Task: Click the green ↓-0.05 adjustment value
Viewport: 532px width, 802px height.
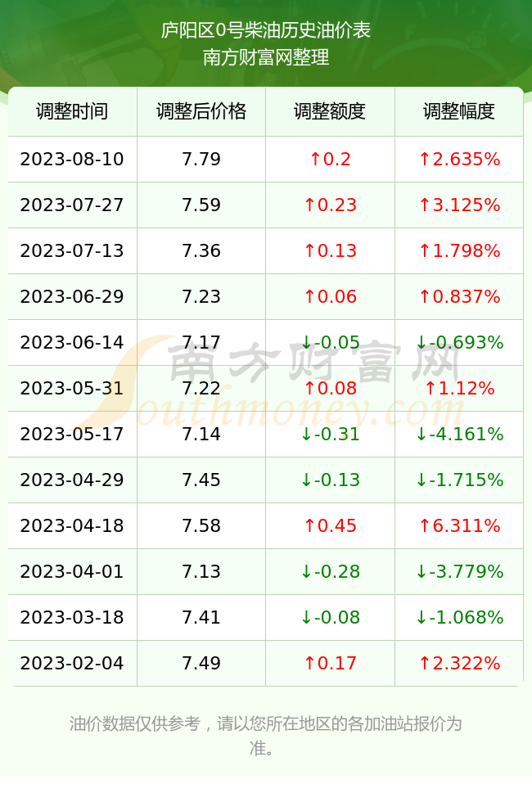Action: [x=330, y=342]
